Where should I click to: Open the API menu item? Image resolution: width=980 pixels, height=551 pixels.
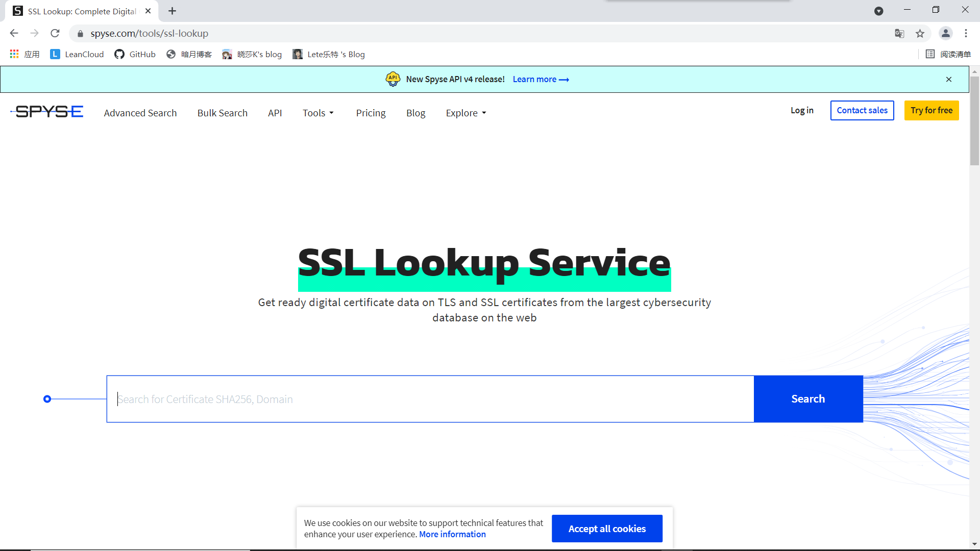point(275,113)
